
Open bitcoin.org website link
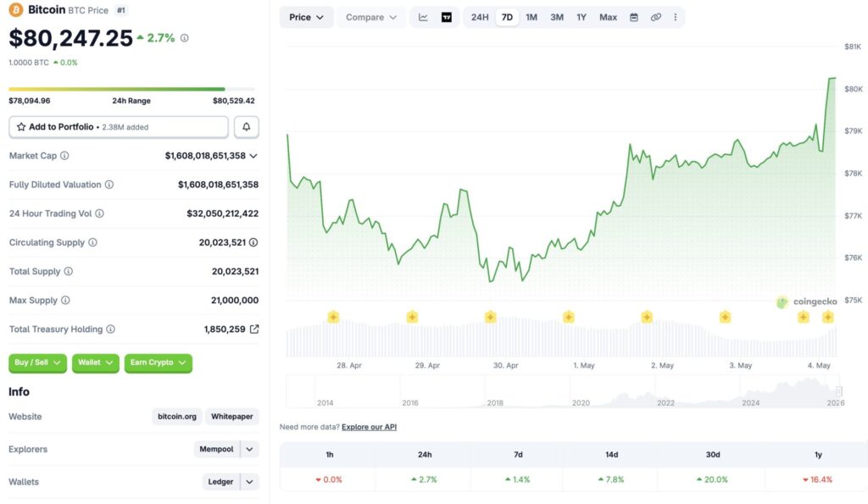tap(177, 417)
